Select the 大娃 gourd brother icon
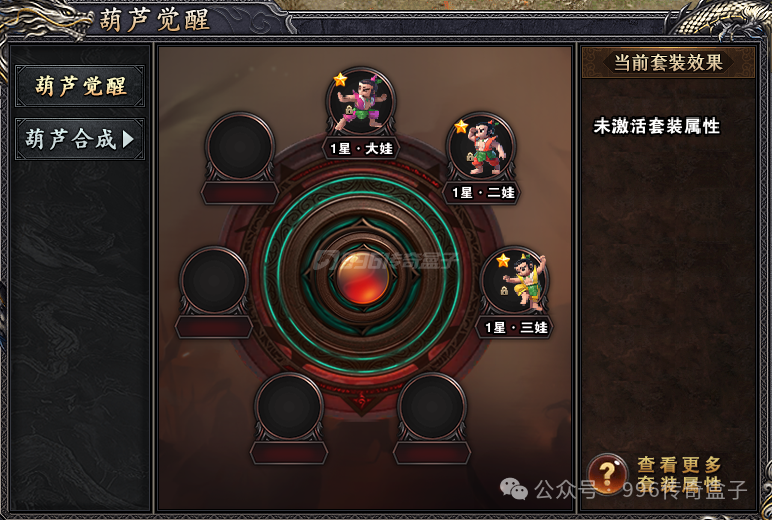 click(x=360, y=102)
